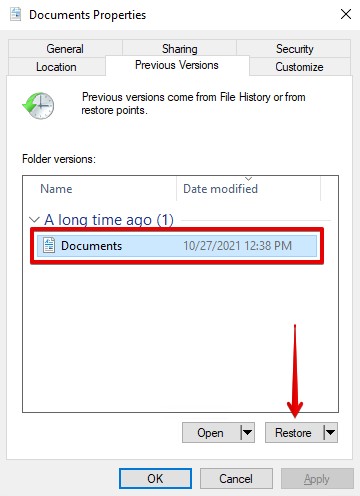This screenshot has width=360, height=496.
Task: Switch to the General tab
Action: click(65, 49)
